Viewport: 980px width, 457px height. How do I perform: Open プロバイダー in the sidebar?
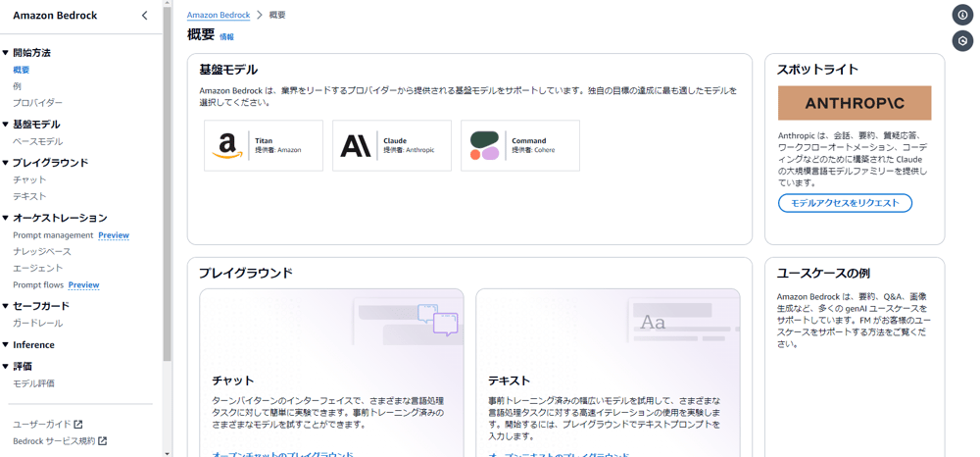tap(37, 103)
